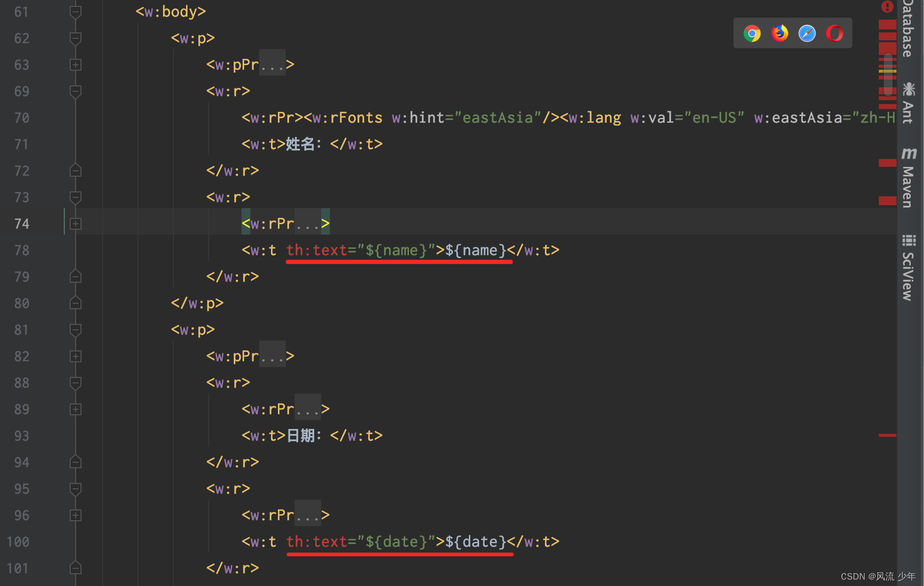This screenshot has height=586, width=924.
Task: Jump to error stripe mark near line 72
Action: pos(887,163)
